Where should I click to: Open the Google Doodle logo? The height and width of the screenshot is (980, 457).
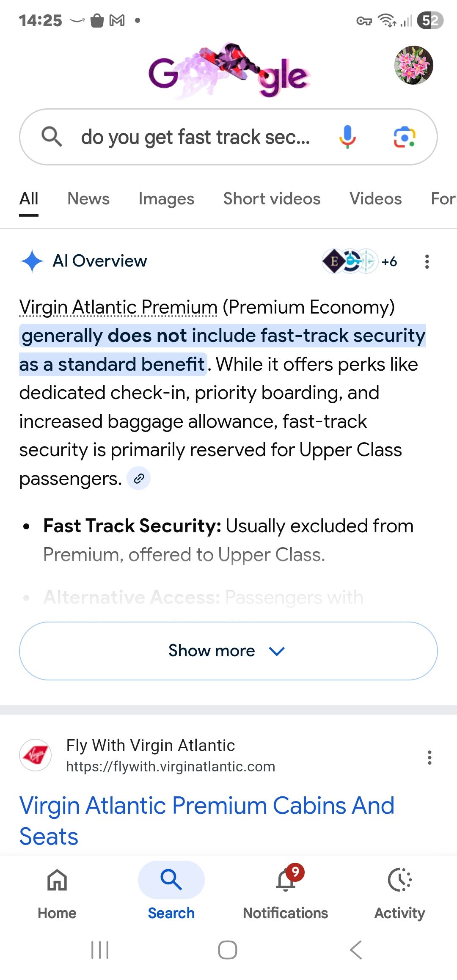click(x=229, y=71)
